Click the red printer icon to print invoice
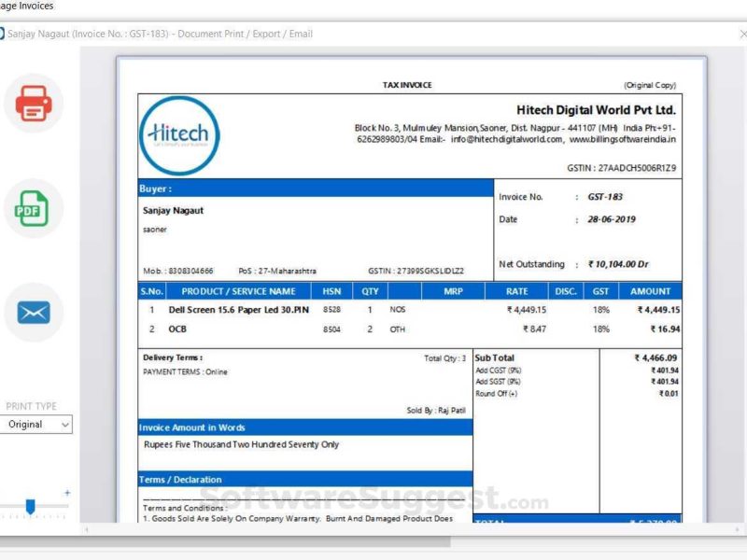 tap(34, 103)
